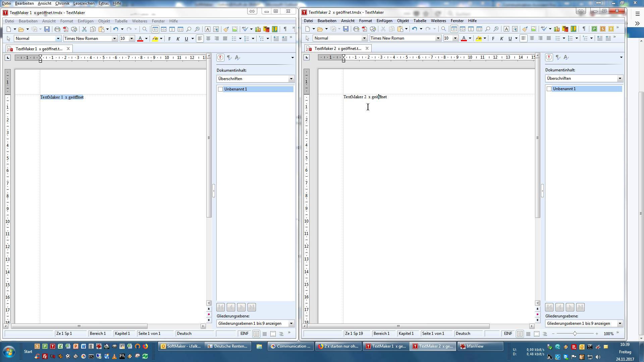Open Langenscheidt dictionary L icon in TextMaker 1
Image resolution: width=644 pixels, height=362 pixels.
(x=275, y=29)
